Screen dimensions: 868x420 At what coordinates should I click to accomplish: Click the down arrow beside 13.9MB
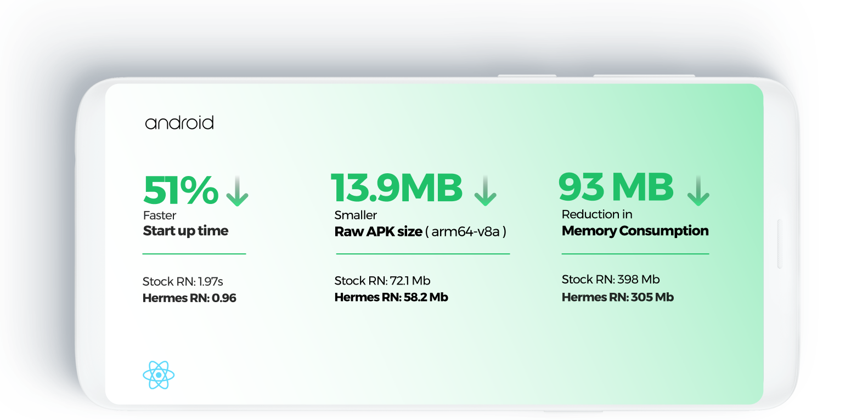(x=485, y=190)
